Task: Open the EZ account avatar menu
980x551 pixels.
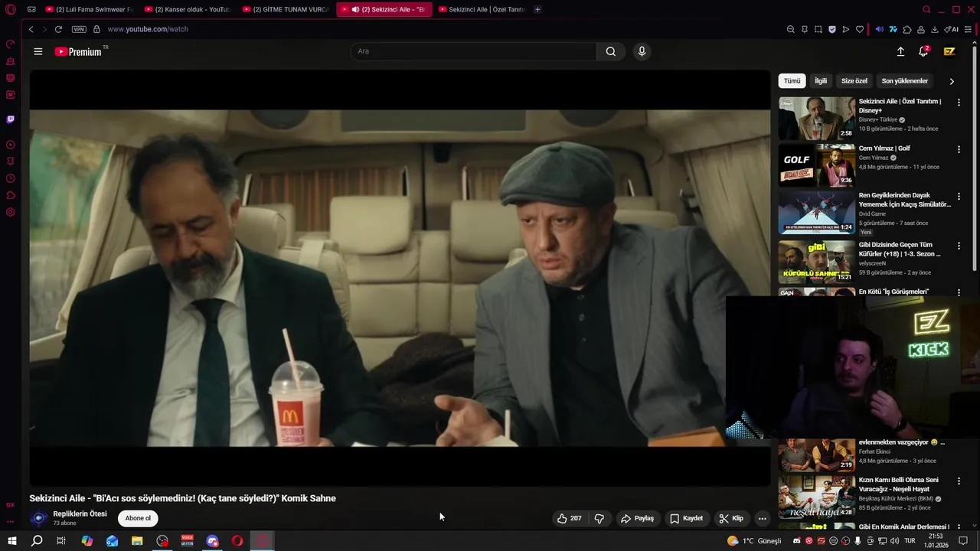Action: coord(949,51)
